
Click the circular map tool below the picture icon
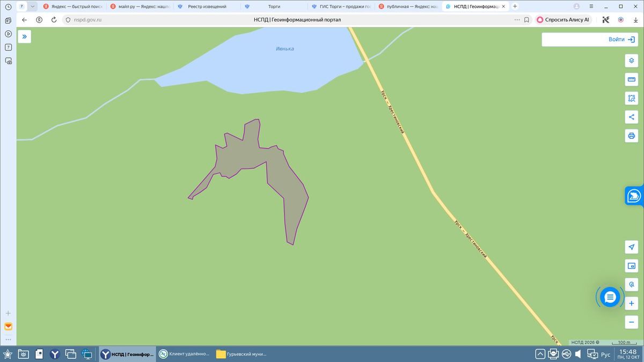click(x=631, y=284)
